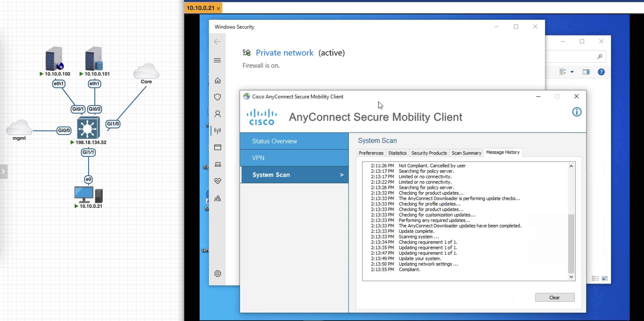Open Family options sidebar icon
The image size is (644, 321).
[x=218, y=199]
